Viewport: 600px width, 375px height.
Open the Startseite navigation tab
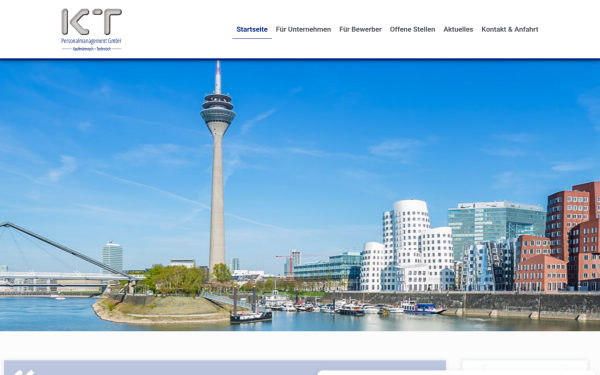(252, 29)
